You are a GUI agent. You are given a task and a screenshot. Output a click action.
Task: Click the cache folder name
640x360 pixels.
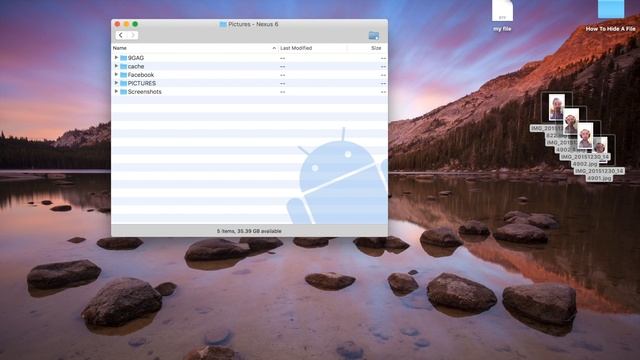coord(136,66)
